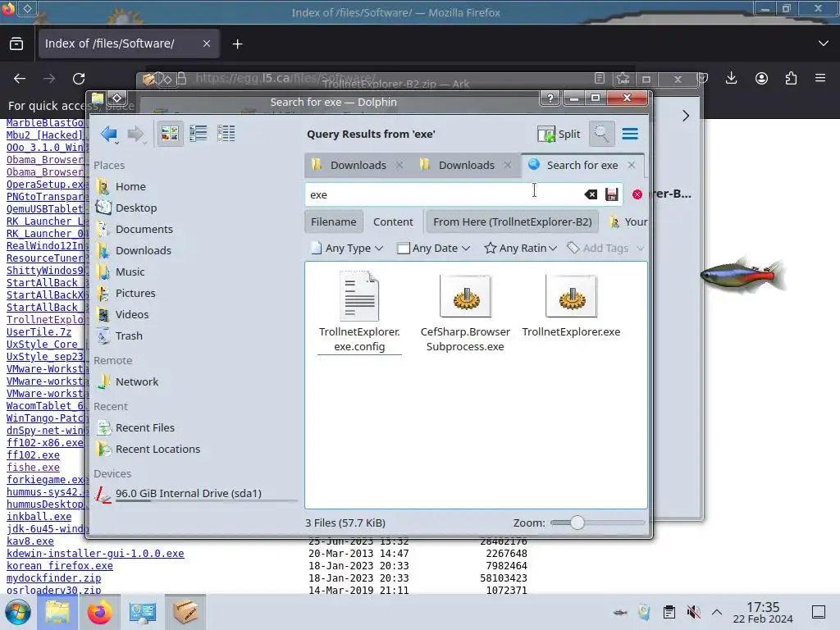Switch Dolphin to Details view mode

point(226,134)
